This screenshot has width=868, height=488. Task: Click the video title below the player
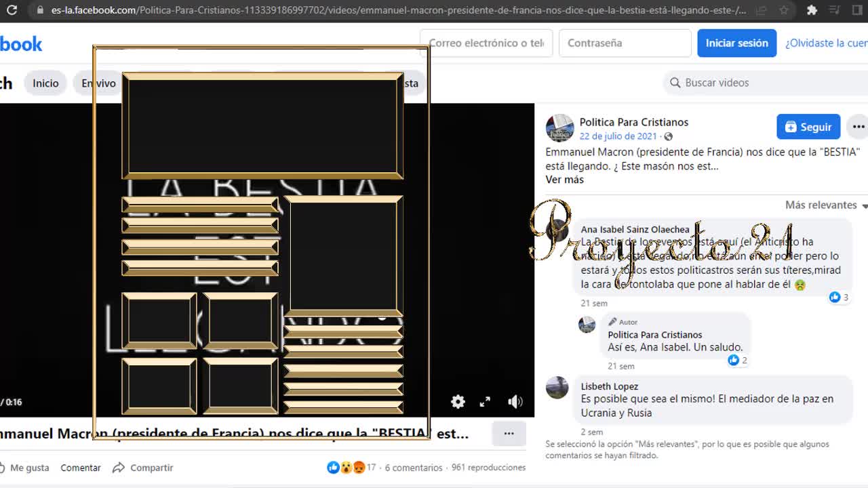tap(235, 433)
